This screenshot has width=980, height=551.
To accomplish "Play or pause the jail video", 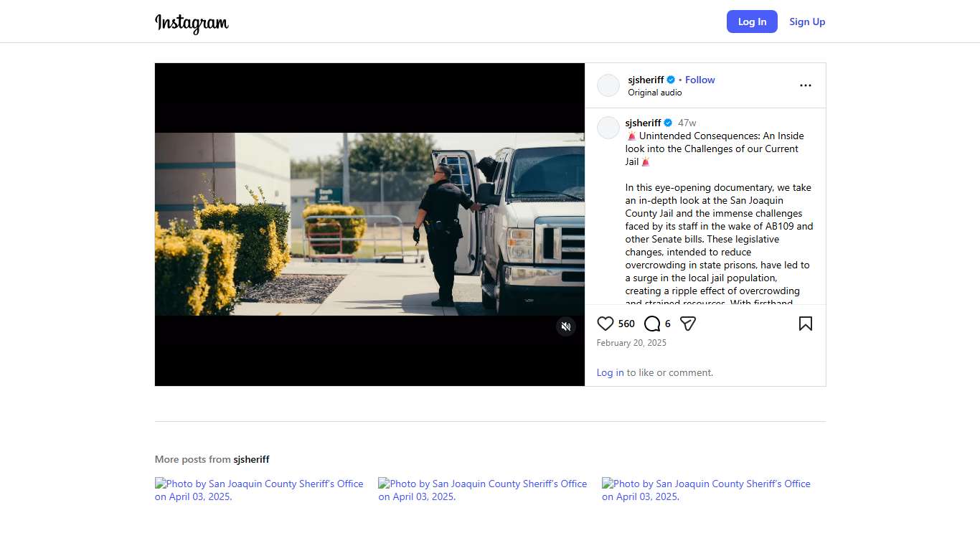I will [x=369, y=224].
